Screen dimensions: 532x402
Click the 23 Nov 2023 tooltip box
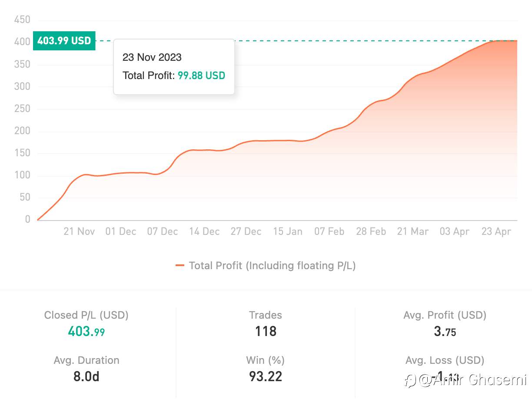[174, 67]
